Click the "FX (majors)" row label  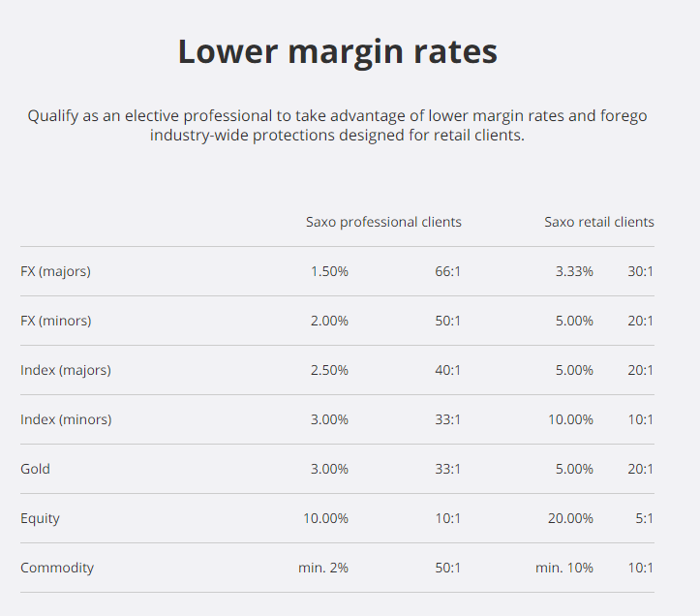(x=55, y=271)
